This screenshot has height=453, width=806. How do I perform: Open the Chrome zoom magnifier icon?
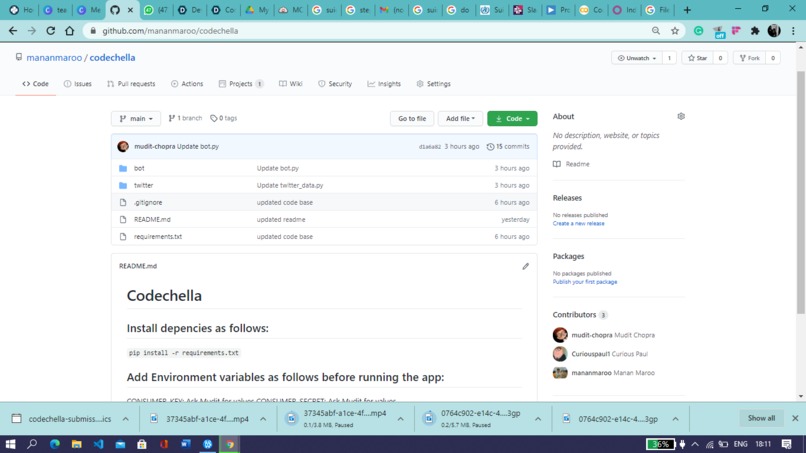click(656, 31)
